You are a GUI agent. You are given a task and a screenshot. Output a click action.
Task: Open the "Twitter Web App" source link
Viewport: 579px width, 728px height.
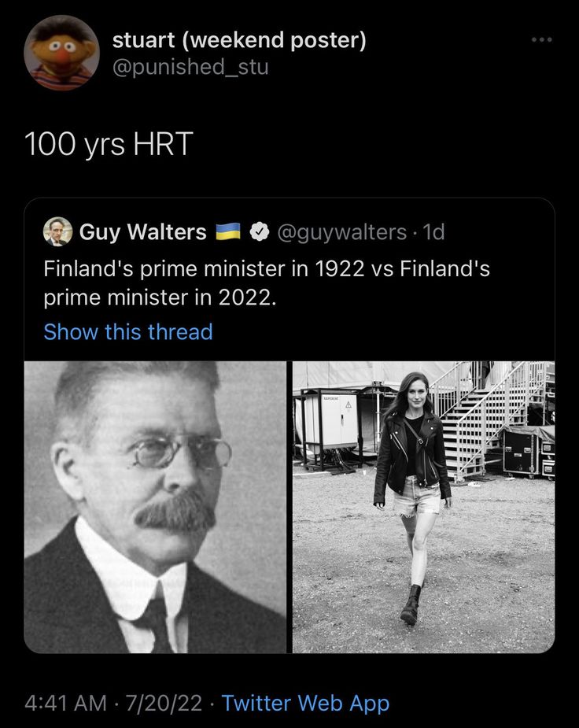click(x=305, y=703)
